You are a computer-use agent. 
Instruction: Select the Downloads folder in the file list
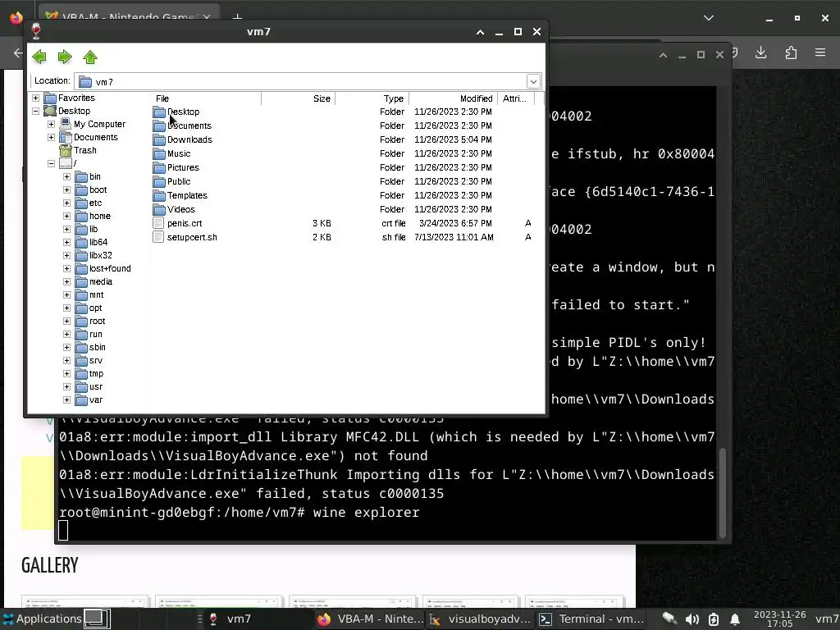189,139
